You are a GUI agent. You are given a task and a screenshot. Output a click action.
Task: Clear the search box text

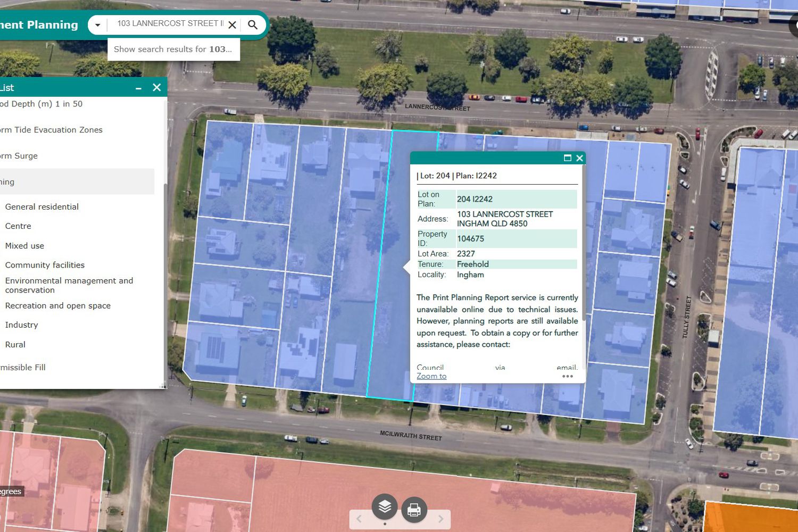(x=232, y=25)
